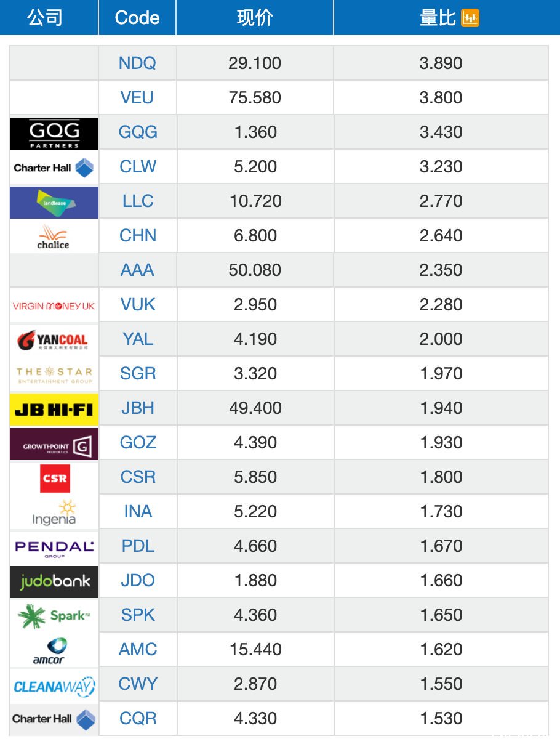Open the VEU stock code link
The image size is (560, 744).
(x=137, y=97)
